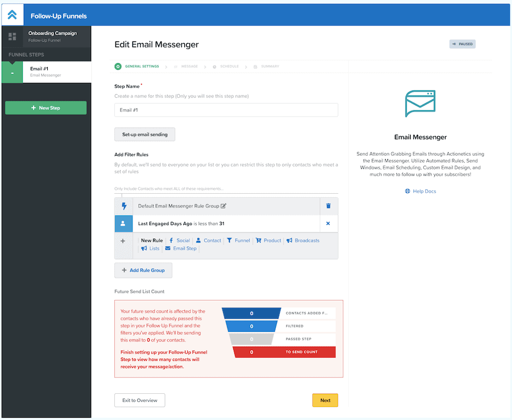This screenshot has width=512, height=420.
Task: Click the yellow Next button
Action: (x=325, y=401)
